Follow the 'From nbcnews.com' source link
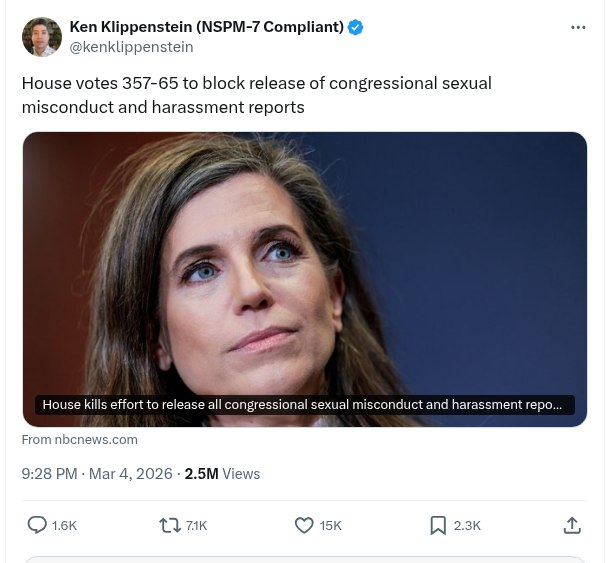The width and height of the screenshot is (608, 563). 80,440
